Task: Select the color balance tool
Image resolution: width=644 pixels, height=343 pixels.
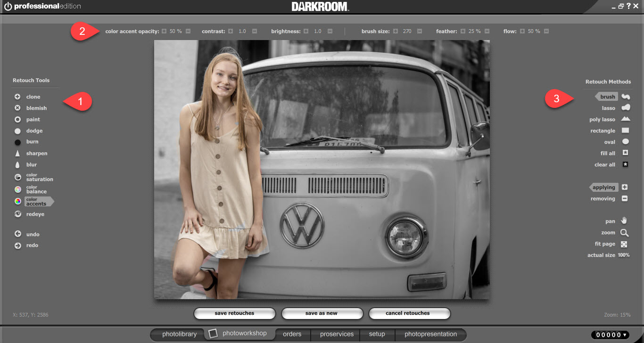Action: [x=31, y=190]
